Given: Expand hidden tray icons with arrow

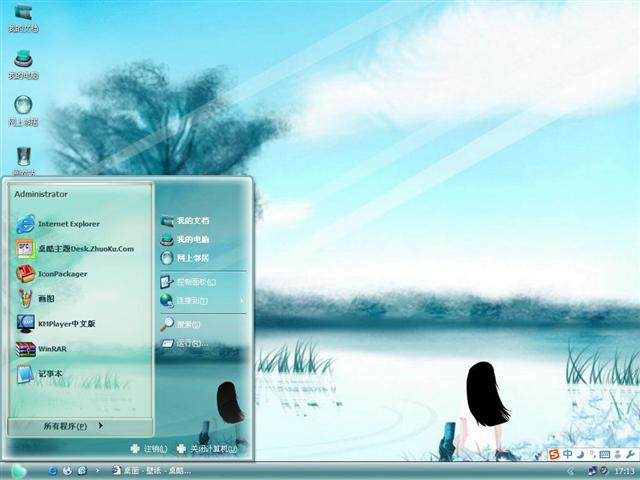Looking at the screenshot, I should (570, 471).
